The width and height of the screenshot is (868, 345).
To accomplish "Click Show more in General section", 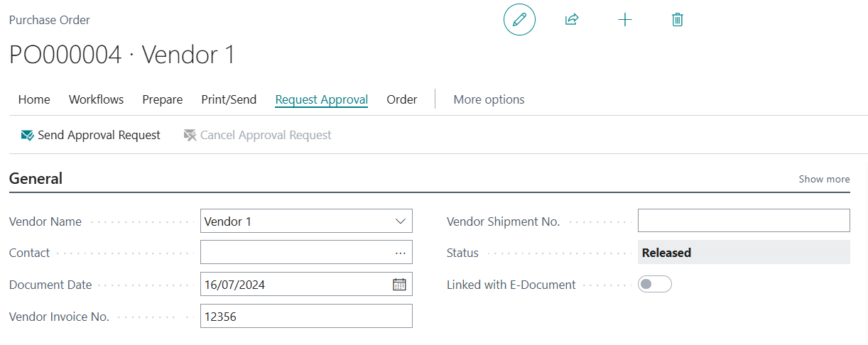I will pos(824,179).
